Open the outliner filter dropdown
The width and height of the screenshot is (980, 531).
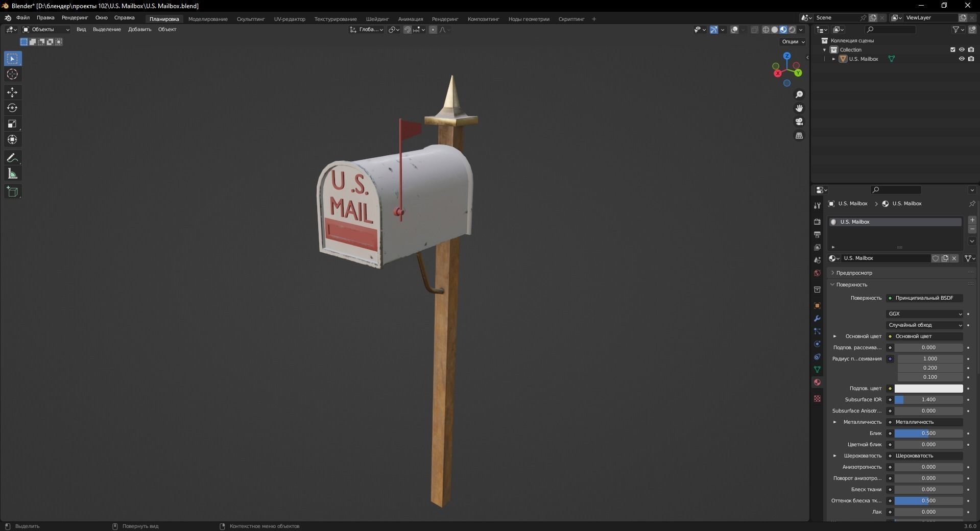click(x=958, y=30)
